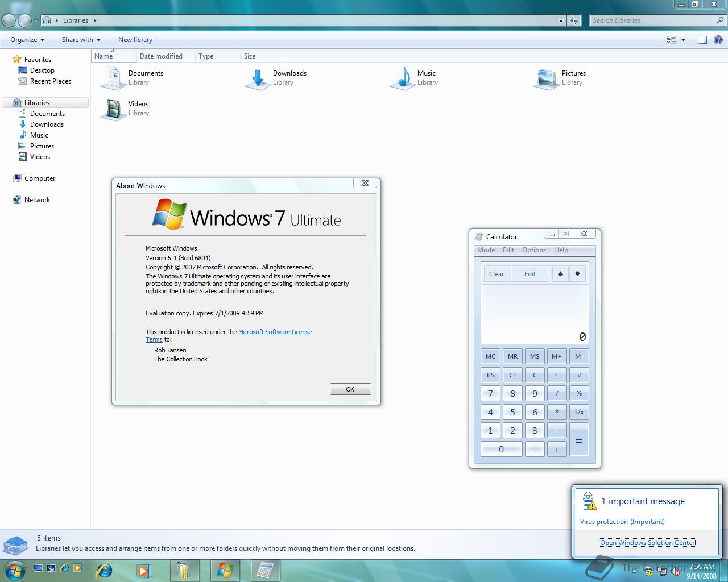
Task: Click Show Desktop quick launch icon
Action: click(38, 568)
